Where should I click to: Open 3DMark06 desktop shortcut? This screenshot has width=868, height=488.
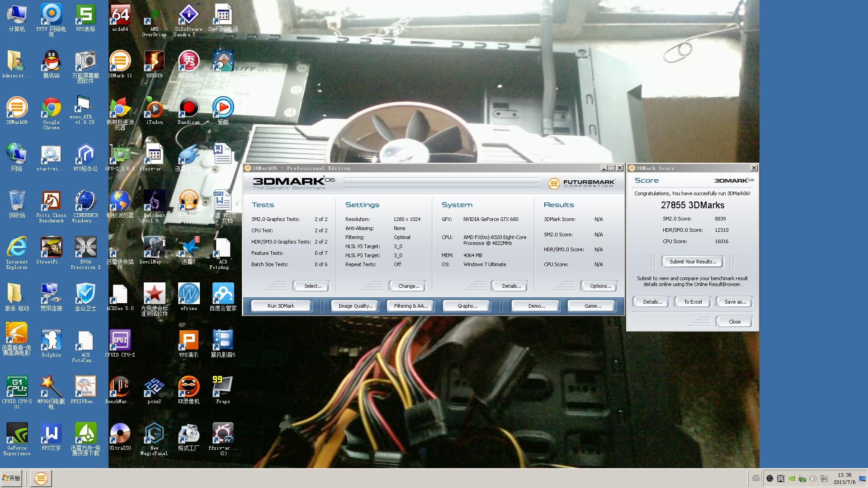coord(17,111)
